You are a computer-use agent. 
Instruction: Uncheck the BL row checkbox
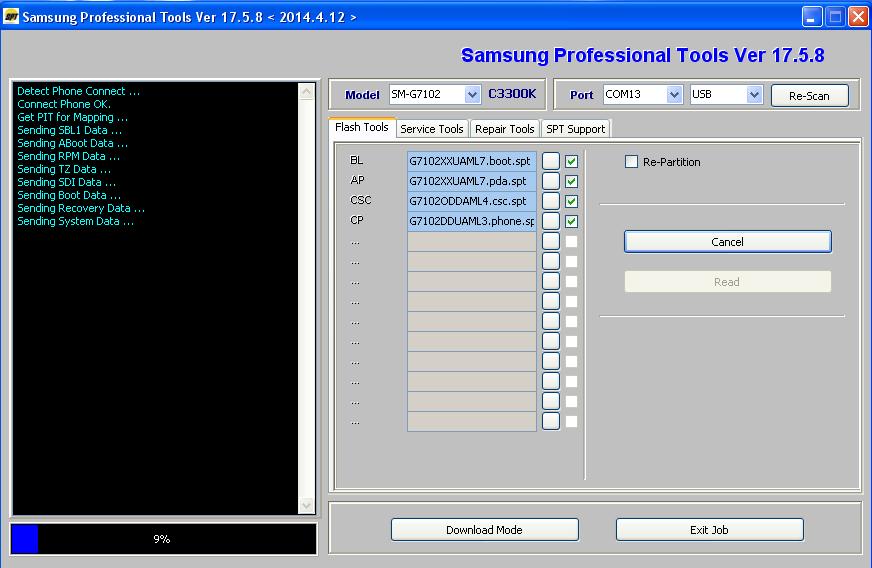pos(571,161)
